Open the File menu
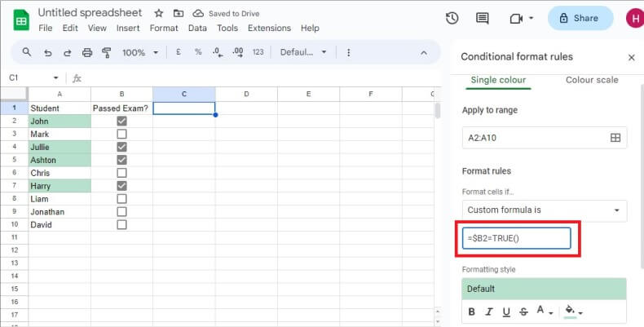The width and height of the screenshot is (644, 327). (45, 28)
